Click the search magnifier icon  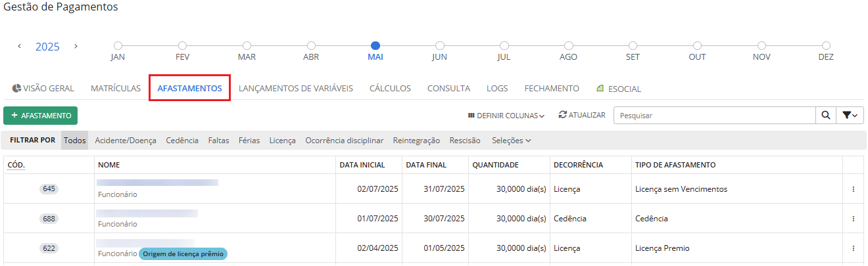point(825,116)
